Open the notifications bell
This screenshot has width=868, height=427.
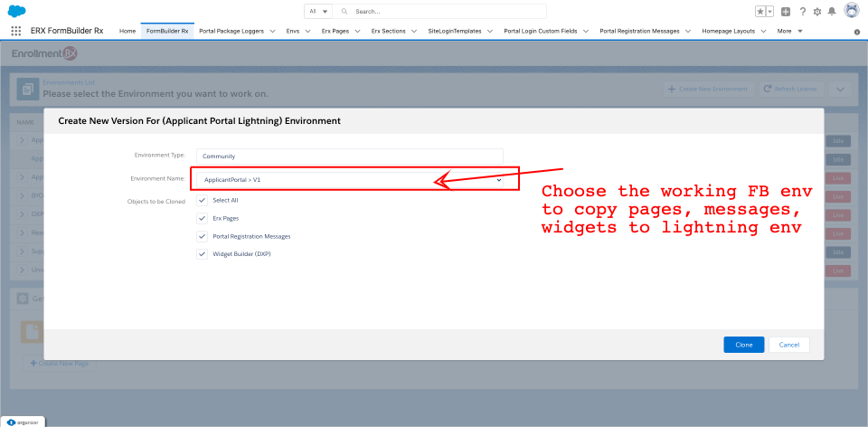tap(832, 12)
